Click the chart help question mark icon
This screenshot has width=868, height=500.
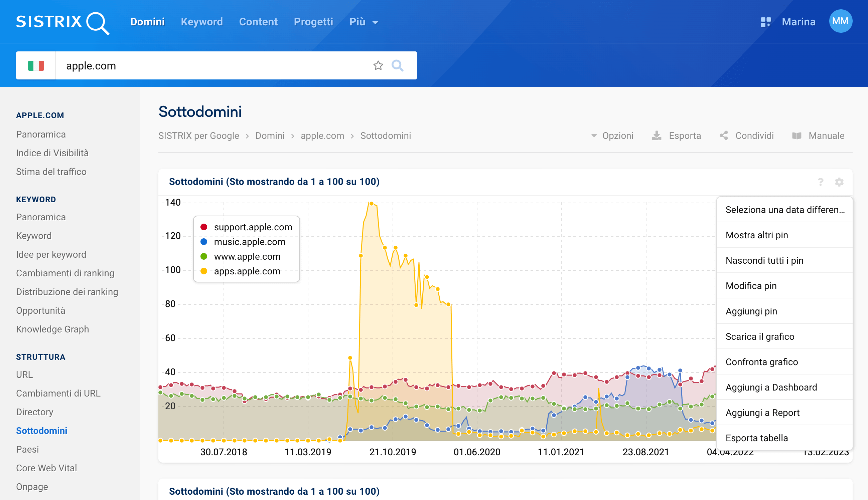(x=820, y=182)
